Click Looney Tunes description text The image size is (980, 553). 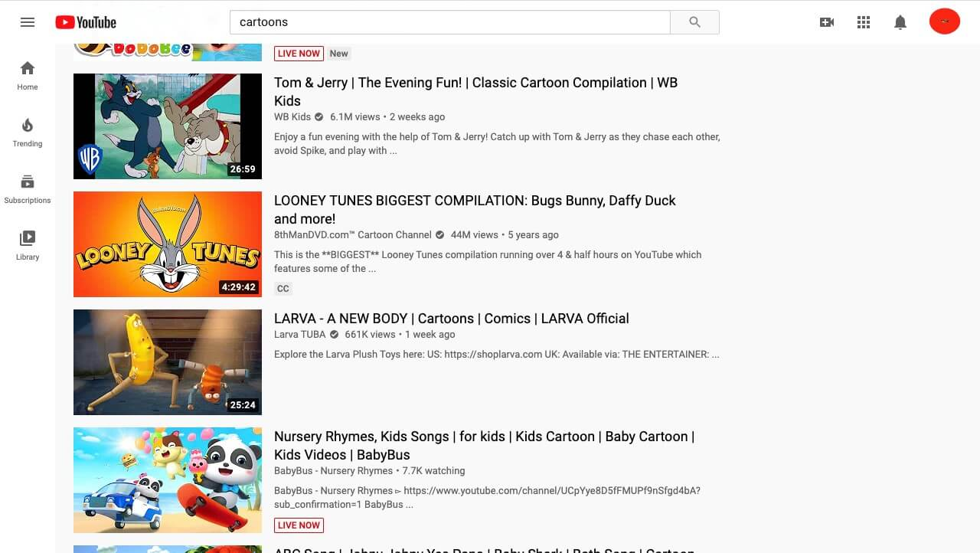point(488,262)
